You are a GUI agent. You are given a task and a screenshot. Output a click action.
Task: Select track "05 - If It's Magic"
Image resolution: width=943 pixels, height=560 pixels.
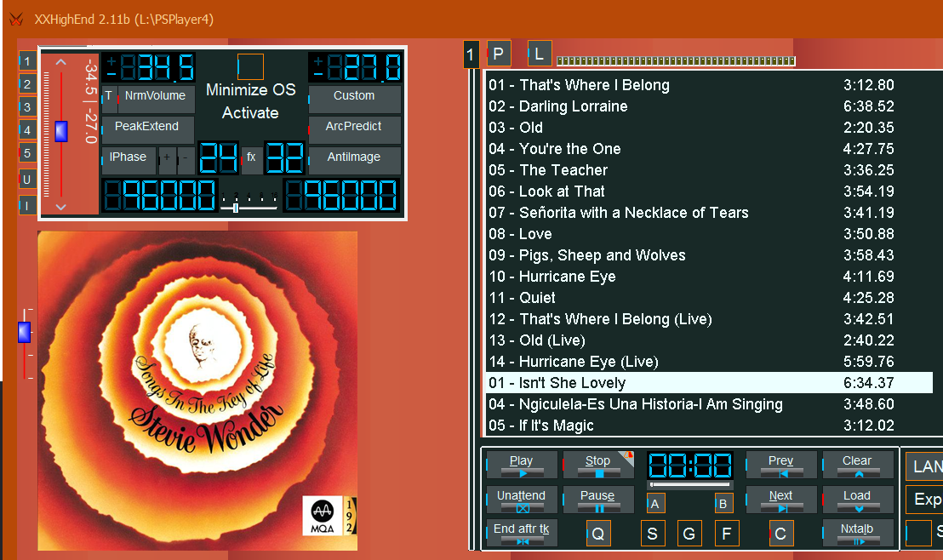point(710,426)
